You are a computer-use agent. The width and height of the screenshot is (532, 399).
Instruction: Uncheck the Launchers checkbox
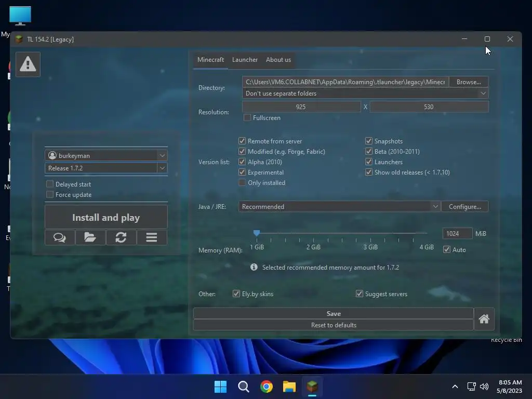coord(369,162)
